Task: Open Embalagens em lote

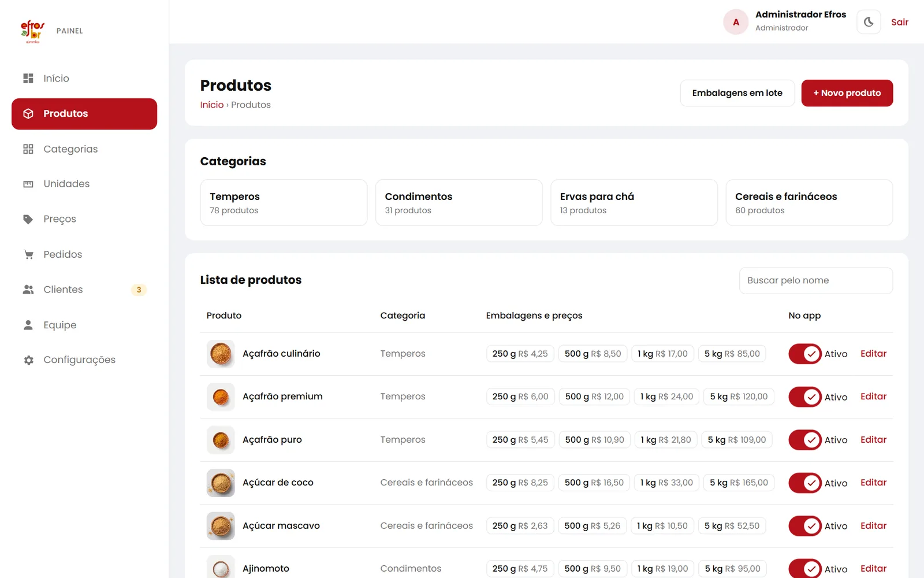Action: [x=737, y=93]
